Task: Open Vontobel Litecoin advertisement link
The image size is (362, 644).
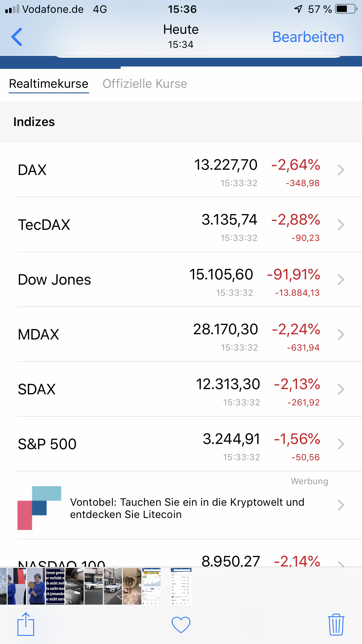Action: (x=187, y=508)
